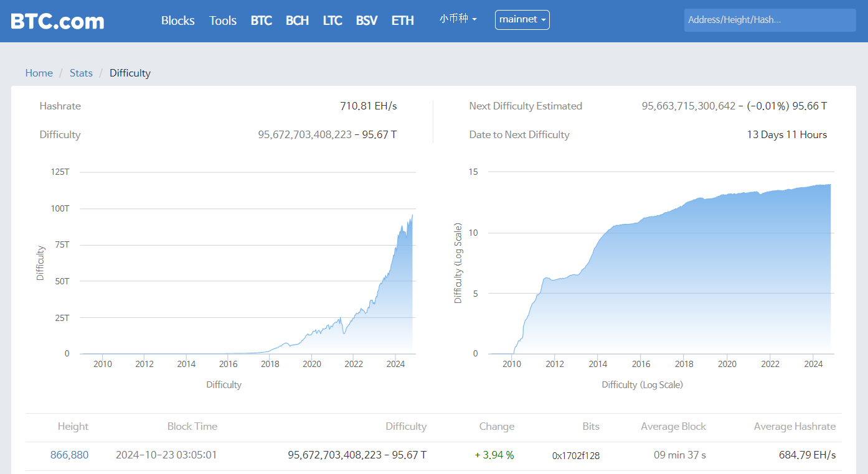Navigate to Home via breadcrumb
This screenshot has width=868, height=474.
click(39, 73)
